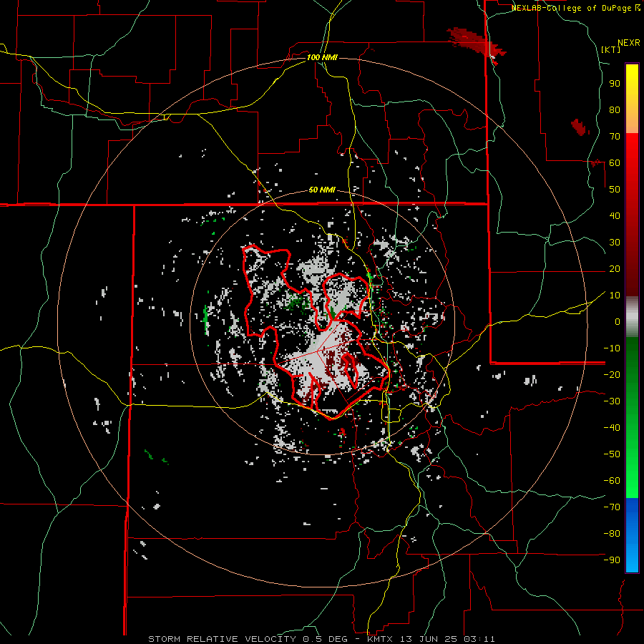The width and height of the screenshot is (644, 644).
Task: Click the positive 90 value on the velocity scale
Action: click(615, 84)
